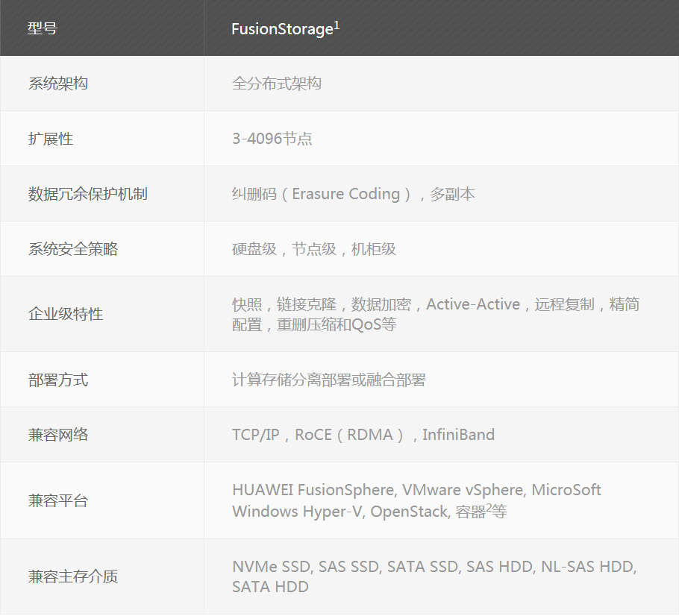
Task: Select the 全分布式架构 value
Action: coord(277,84)
